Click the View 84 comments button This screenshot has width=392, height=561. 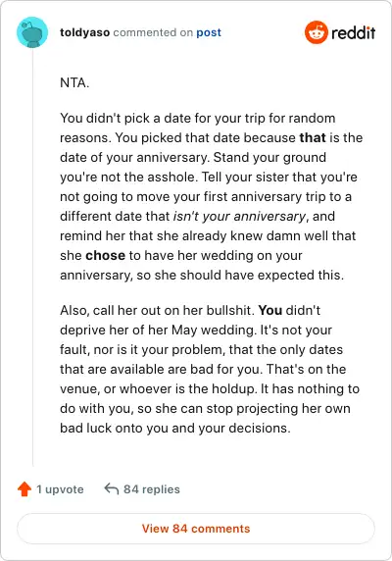tap(196, 529)
